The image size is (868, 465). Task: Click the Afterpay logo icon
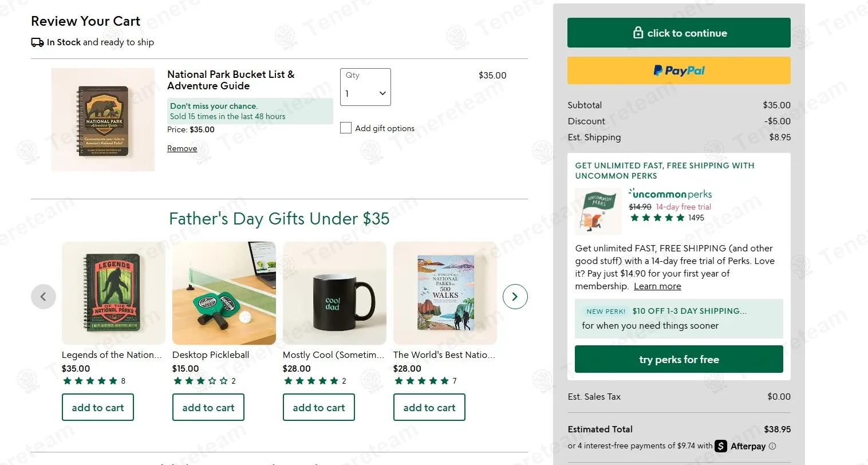point(721,446)
